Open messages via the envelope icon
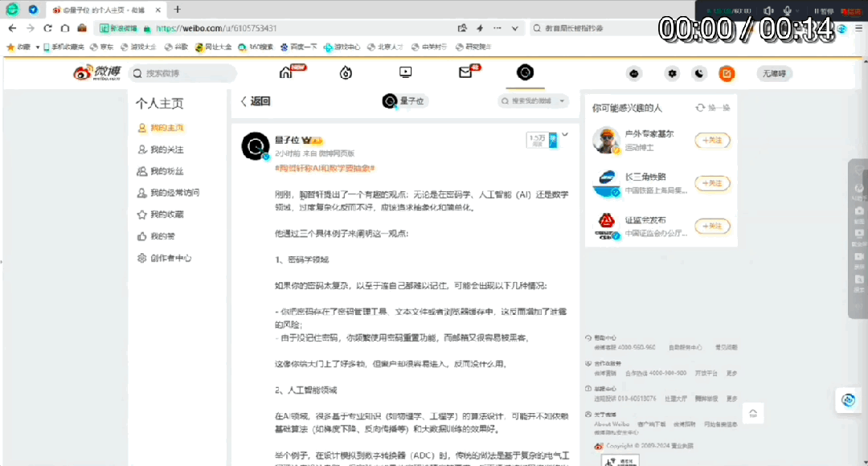The image size is (868, 466). click(465, 72)
